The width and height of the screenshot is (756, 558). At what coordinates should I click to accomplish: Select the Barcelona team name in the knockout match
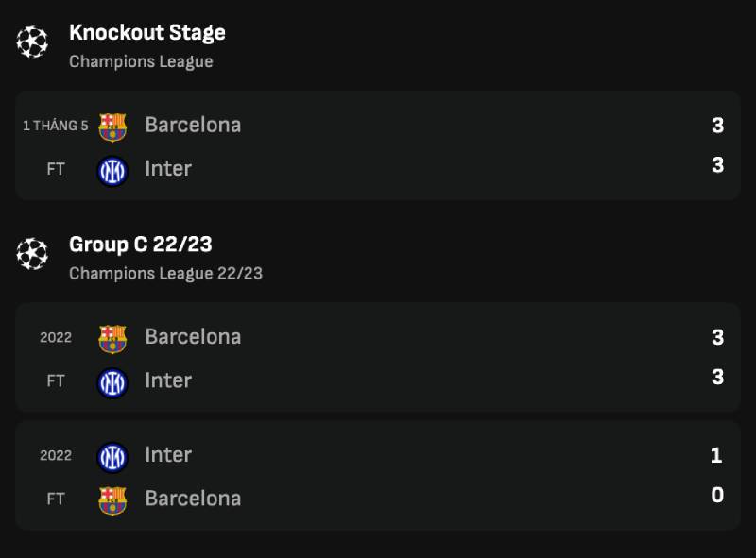coord(193,125)
